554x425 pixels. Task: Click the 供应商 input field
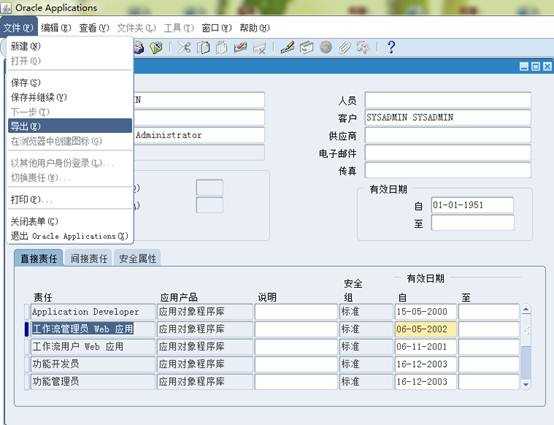(x=448, y=135)
